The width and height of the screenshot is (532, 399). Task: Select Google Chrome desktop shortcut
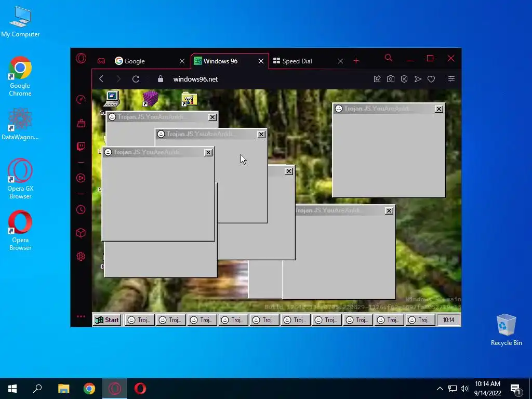click(x=20, y=76)
